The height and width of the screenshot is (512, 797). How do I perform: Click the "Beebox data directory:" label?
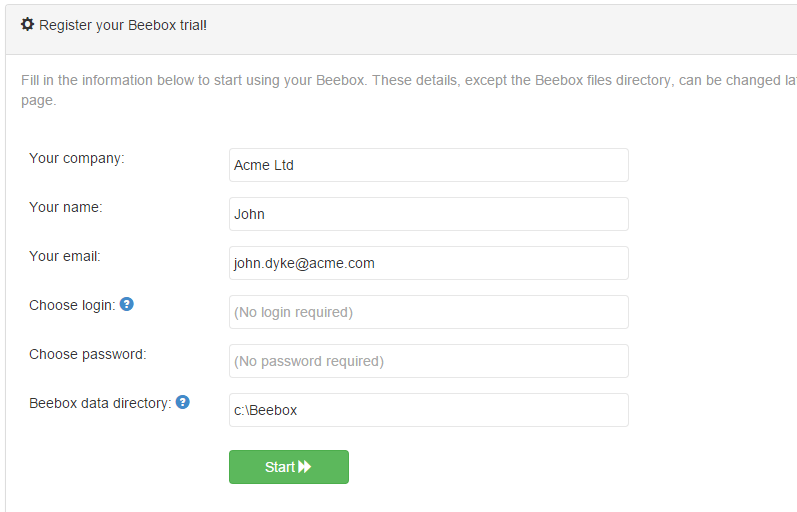100,403
